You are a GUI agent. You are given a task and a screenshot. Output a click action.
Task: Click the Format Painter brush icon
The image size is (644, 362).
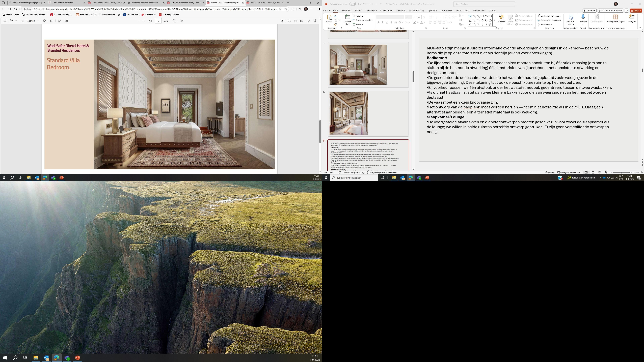pyautogui.click(x=335, y=24)
